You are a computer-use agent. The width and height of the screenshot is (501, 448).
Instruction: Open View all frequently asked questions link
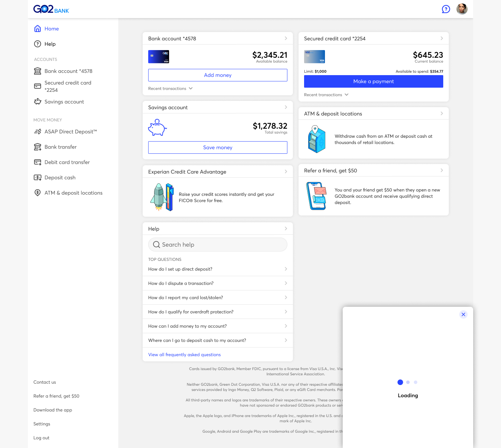[x=184, y=355]
